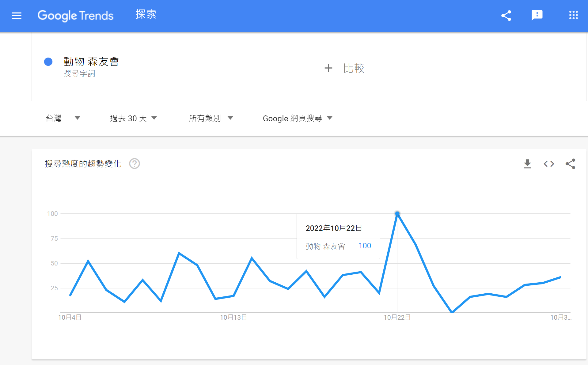Click the 10月13日 x-axis date label
This screenshot has width=588, height=365.
click(x=233, y=318)
